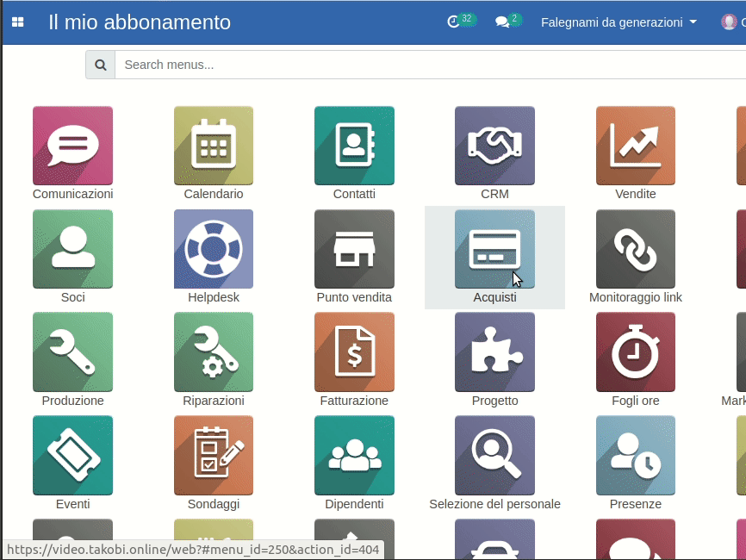Launch the Presenze attendance app
The width and height of the screenshot is (746, 560).
click(636, 456)
